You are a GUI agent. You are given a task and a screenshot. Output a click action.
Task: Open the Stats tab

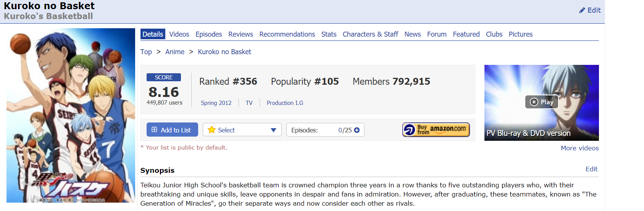pos(329,34)
